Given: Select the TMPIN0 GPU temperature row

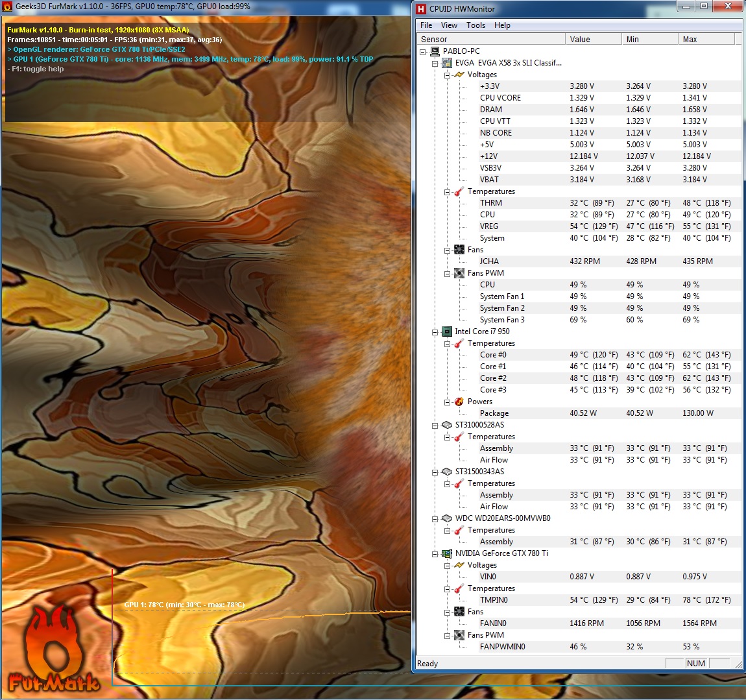Looking at the screenshot, I should [494, 600].
